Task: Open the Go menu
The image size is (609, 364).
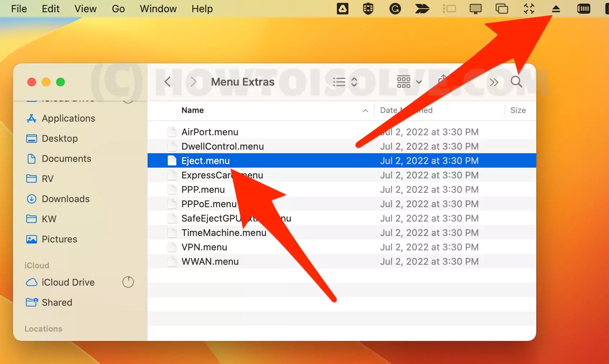Action: pos(118,9)
